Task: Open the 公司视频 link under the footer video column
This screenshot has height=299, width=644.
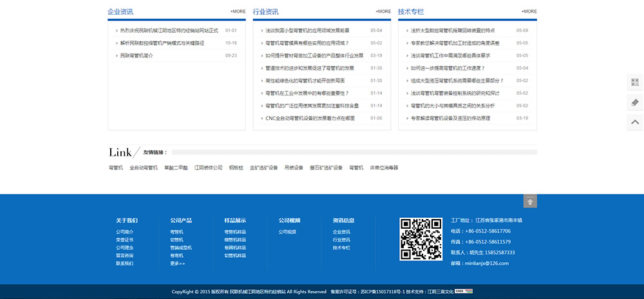Action: (287, 232)
